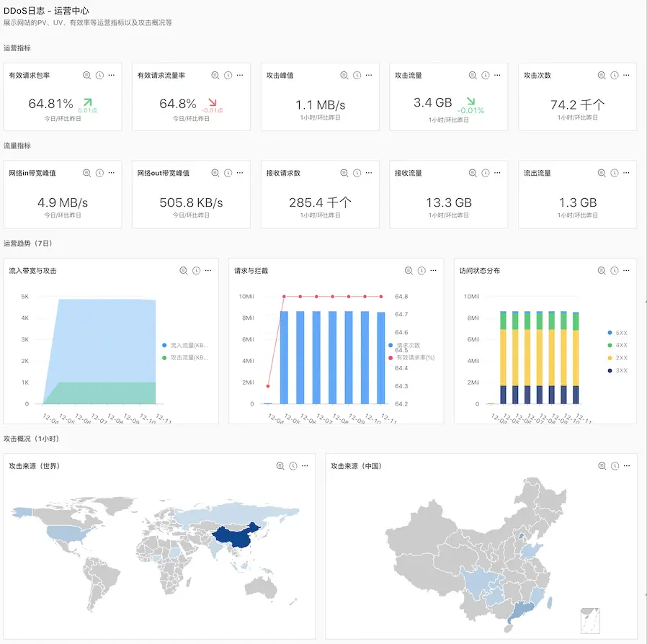Image resolution: width=647 pixels, height=644 pixels.
Task: Open time selector on 流入带宽与攻击 chart
Action: click(197, 271)
